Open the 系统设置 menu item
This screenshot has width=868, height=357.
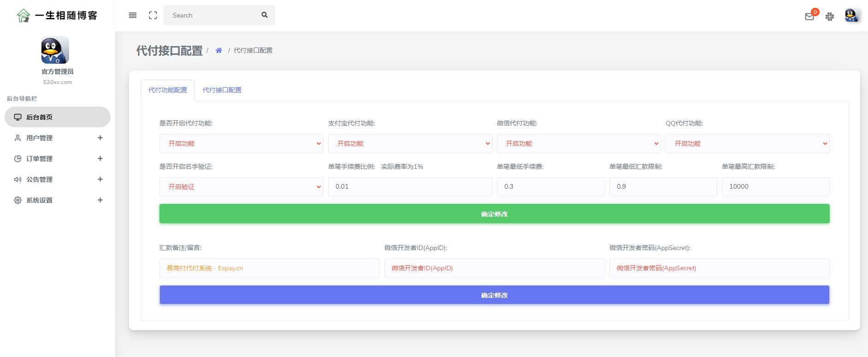click(x=58, y=200)
